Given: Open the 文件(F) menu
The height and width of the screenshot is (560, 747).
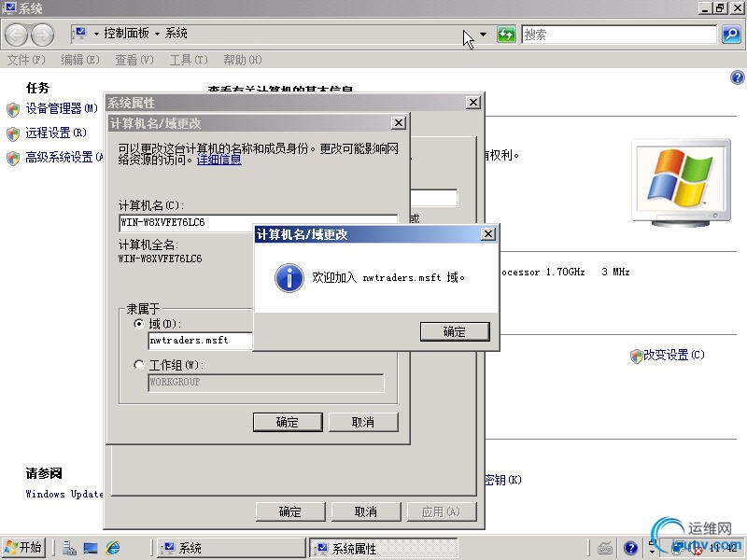Looking at the screenshot, I should [26, 60].
